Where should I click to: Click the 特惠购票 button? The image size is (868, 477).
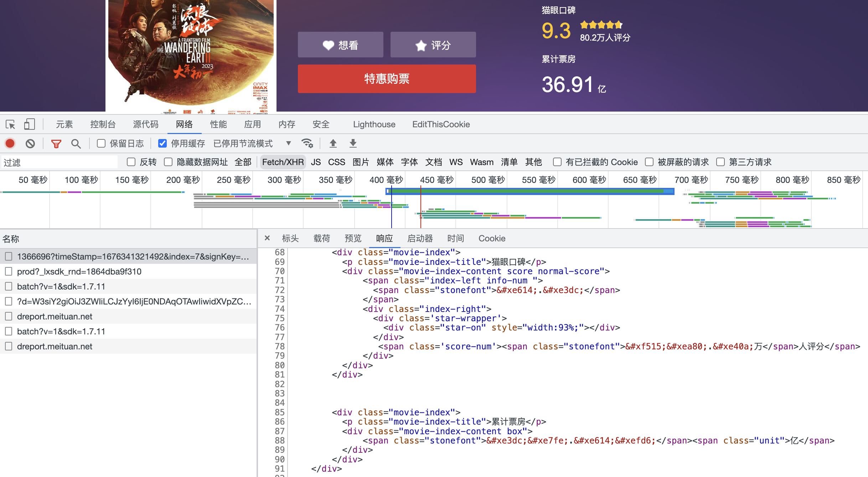point(387,79)
